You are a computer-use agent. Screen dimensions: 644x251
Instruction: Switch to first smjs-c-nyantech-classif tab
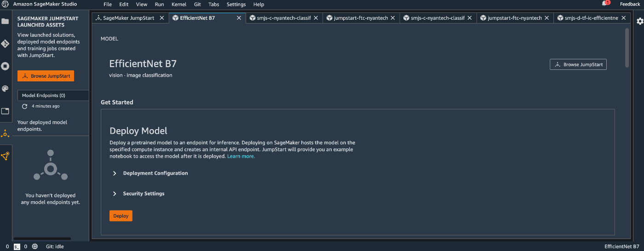[x=284, y=18]
